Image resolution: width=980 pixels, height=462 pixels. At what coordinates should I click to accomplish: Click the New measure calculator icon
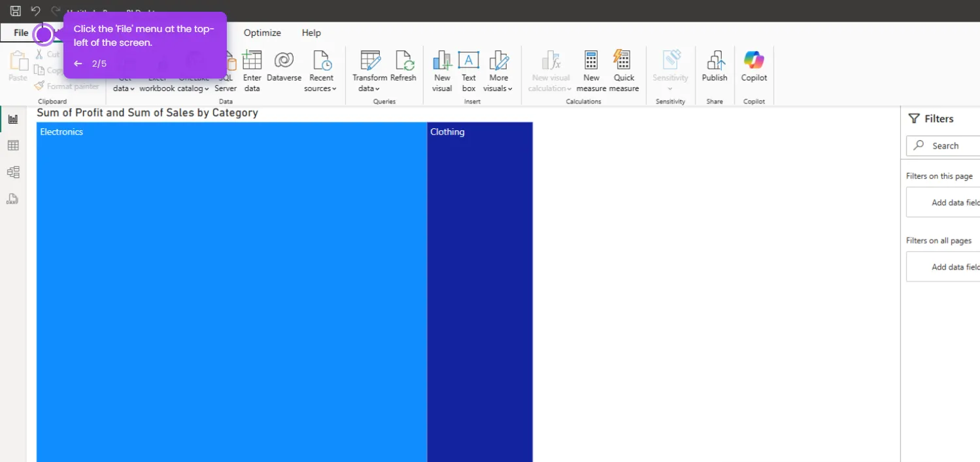[591, 60]
